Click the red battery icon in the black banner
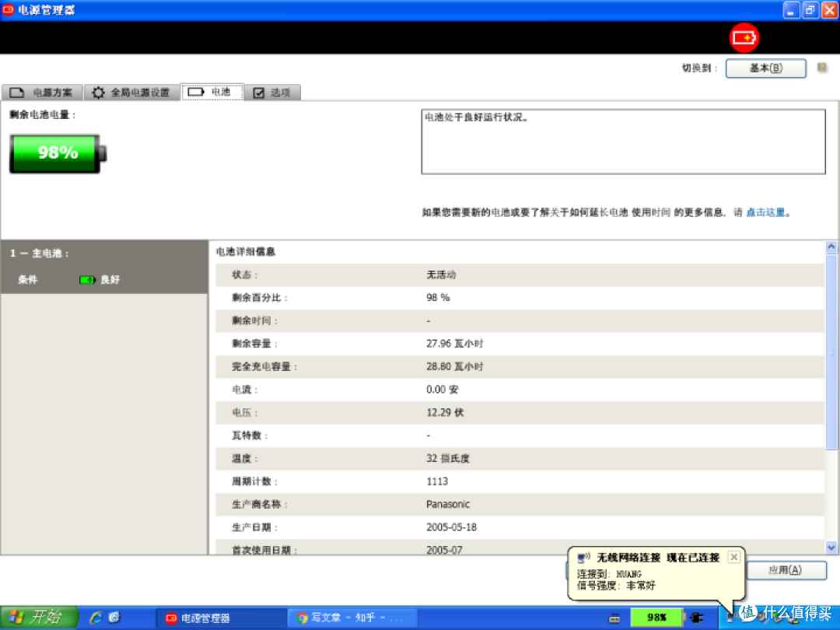Screen dimensions: 840x630 point(744,37)
